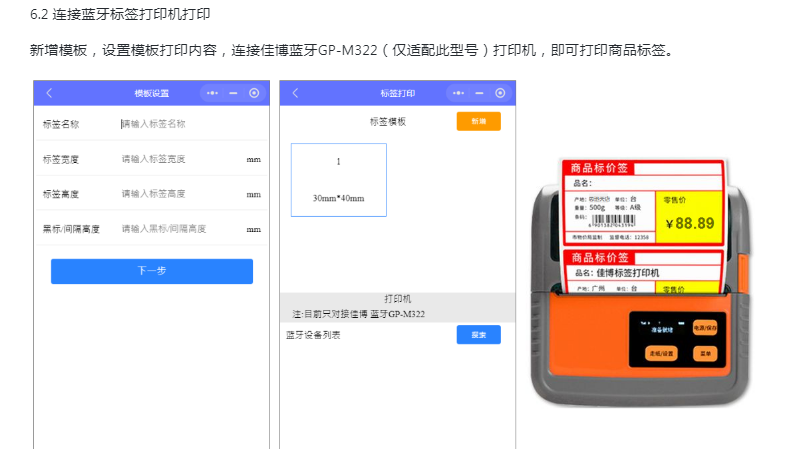Click the 标签名称 field label
The width and height of the screenshot is (801, 449).
point(61,124)
